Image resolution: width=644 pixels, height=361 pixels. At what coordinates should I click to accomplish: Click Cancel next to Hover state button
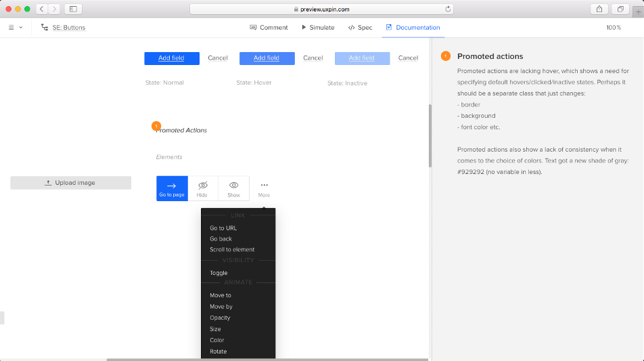313,58
